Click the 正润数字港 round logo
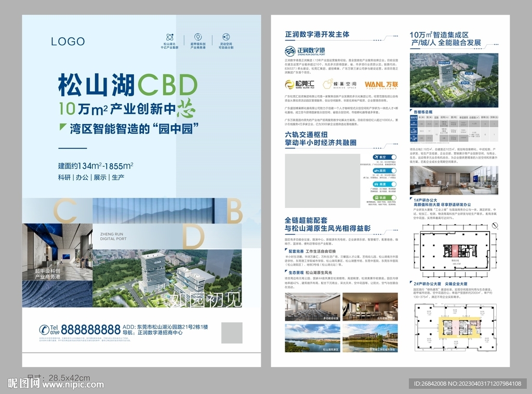This screenshot has width=532, height=394. pos(290,51)
